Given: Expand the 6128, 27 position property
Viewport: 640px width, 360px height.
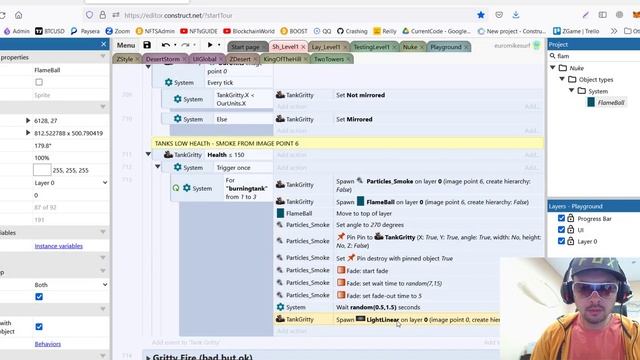Looking at the screenshot, I should click(x=28, y=120).
